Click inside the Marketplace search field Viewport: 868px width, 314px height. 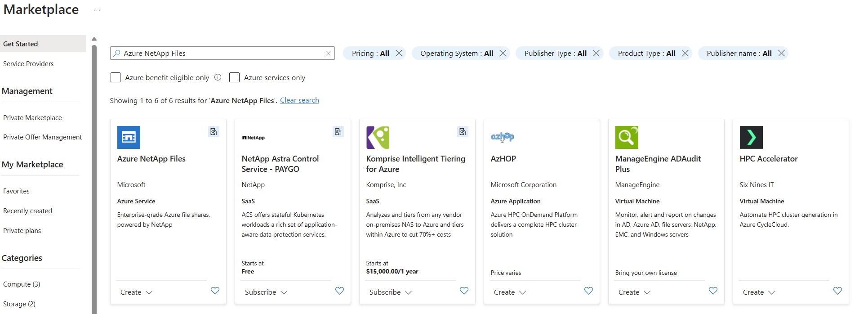223,53
